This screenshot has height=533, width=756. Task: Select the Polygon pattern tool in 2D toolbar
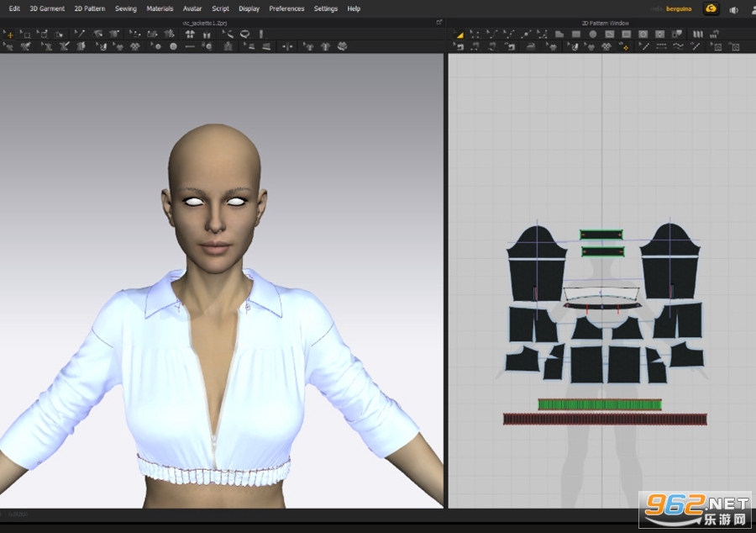559,34
